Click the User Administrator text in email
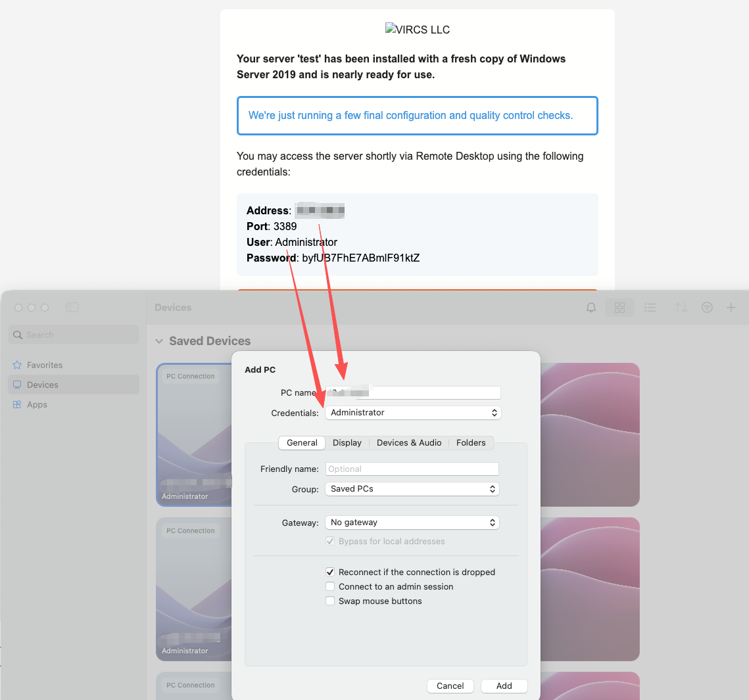749x700 pixels. pos(292,242)
